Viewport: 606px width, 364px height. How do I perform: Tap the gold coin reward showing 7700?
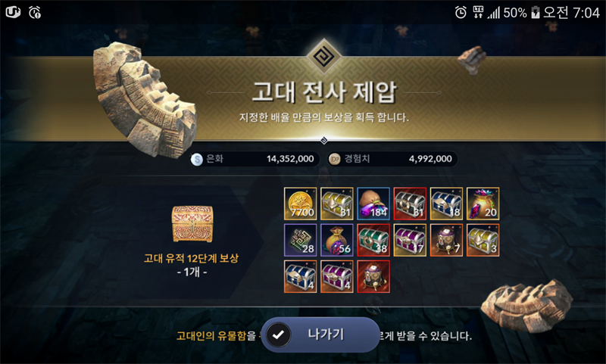300,204
